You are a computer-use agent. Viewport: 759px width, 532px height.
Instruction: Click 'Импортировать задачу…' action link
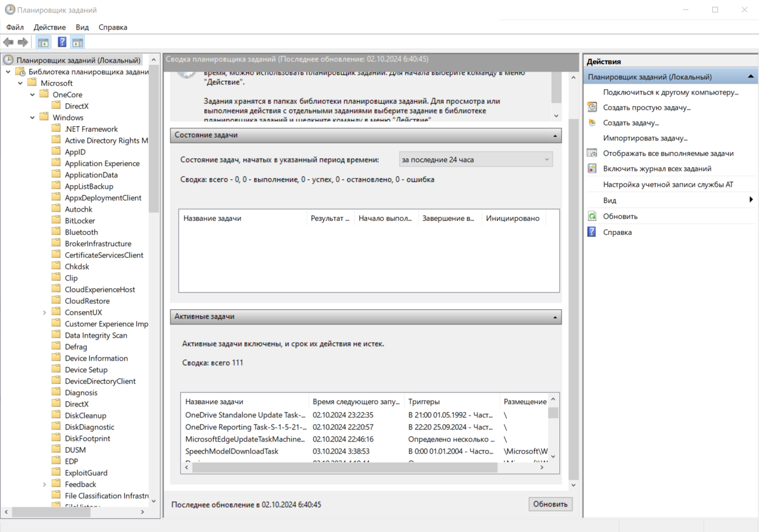(645, 138)
